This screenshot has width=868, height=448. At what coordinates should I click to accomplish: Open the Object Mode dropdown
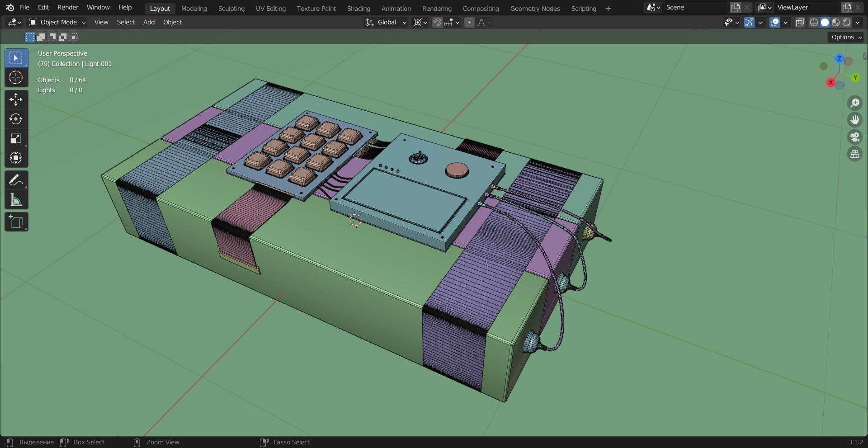coord(57,22)
